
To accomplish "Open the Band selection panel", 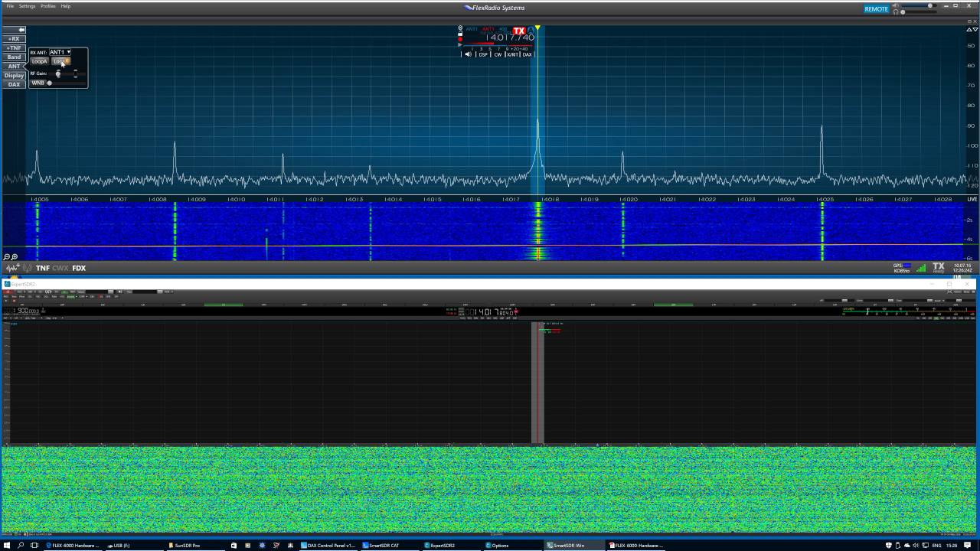I will coord(14,57).
